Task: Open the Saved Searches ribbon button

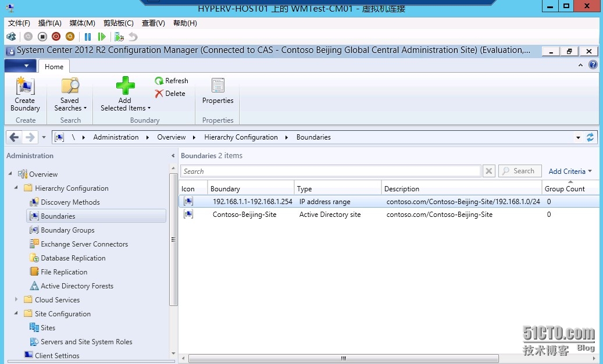Action: (x=70, y=95)
